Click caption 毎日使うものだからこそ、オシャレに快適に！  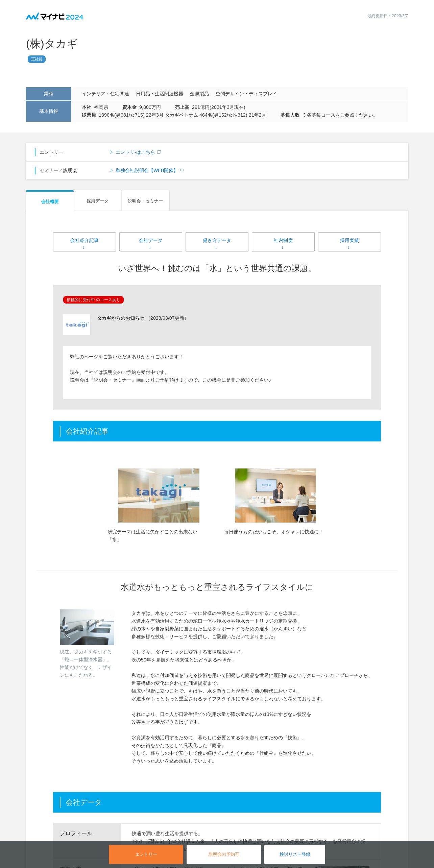point(274,532)
